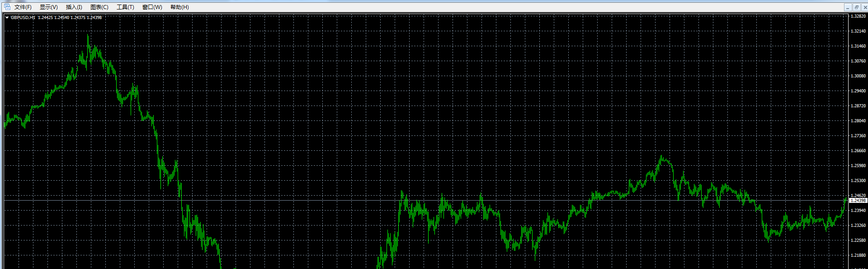The width and height of the screenshot is (868, 269).
Task: Open the 图表(C) menu
Action: pos(99,7)
